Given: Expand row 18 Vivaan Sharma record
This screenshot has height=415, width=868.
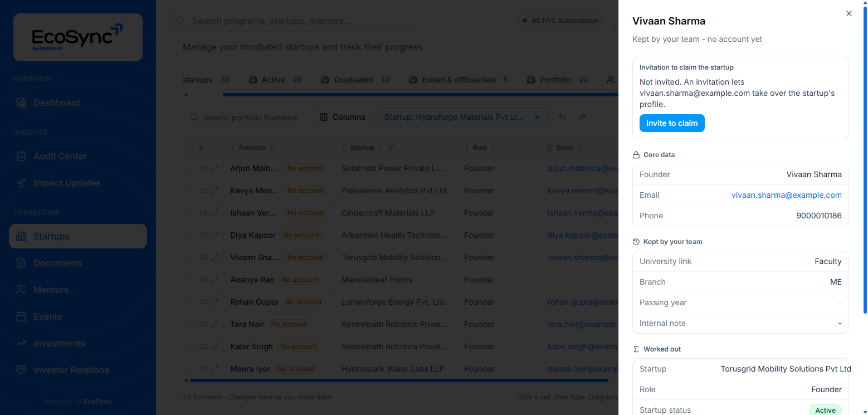Looking at the screenshot, I should [215, 257].
